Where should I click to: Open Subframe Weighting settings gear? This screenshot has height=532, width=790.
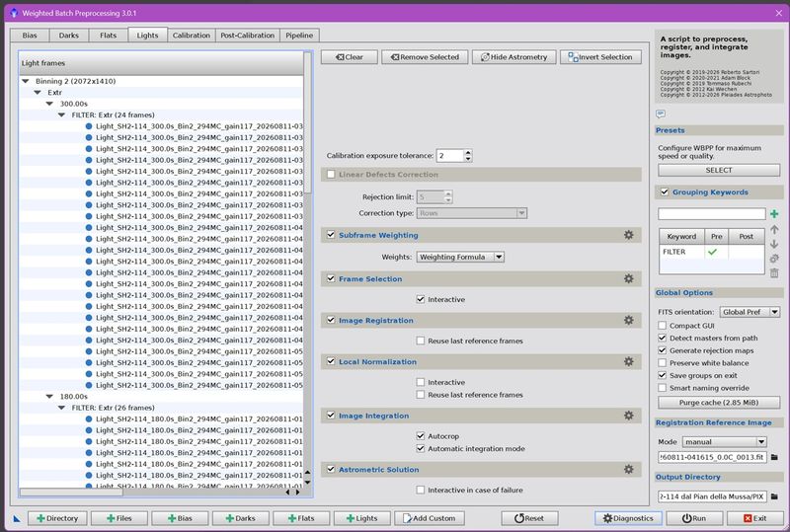click(628, 235)
